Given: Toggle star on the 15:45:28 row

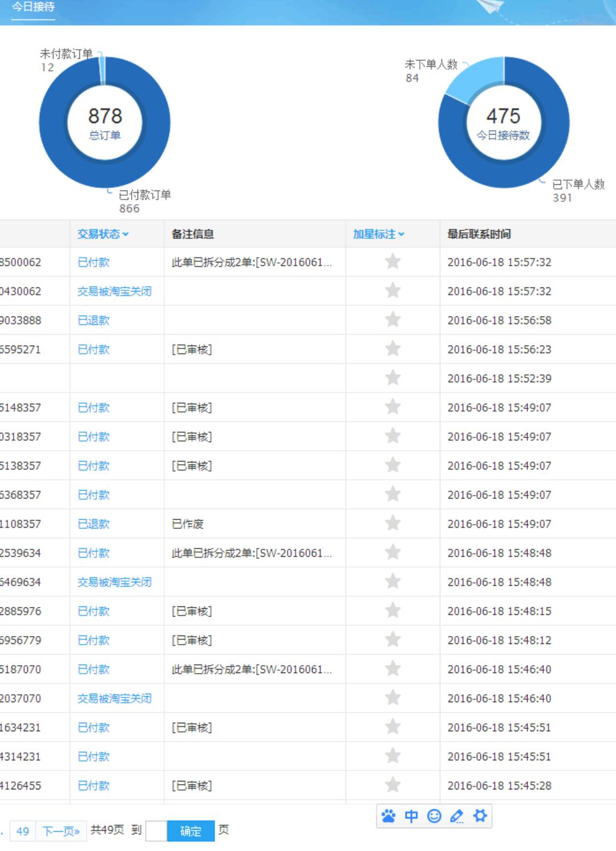Looking at the screenshot, I should [392, 785].
